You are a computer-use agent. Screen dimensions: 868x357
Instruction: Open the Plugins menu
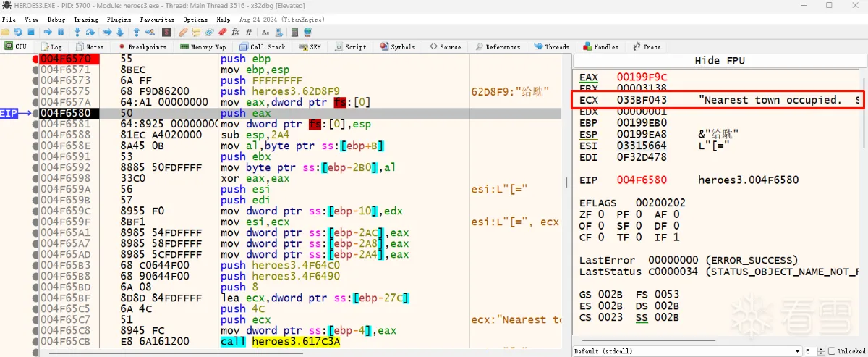click(x=118, y=20)
